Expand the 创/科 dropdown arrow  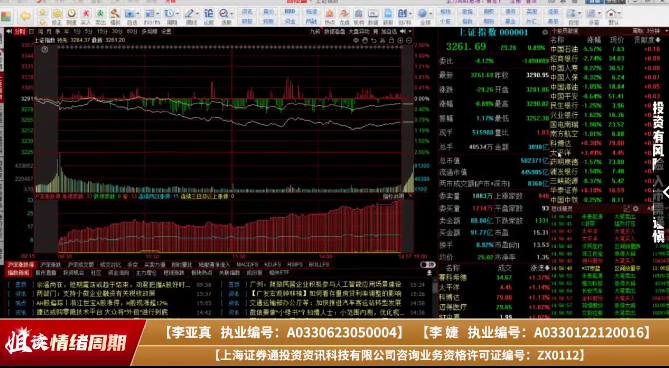(x=410, y=14)
